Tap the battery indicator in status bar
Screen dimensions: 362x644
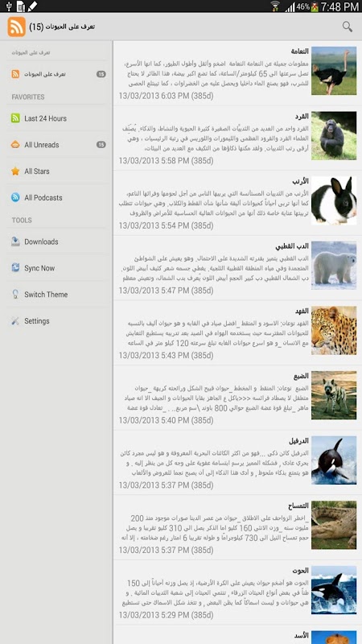coord(315,6)
